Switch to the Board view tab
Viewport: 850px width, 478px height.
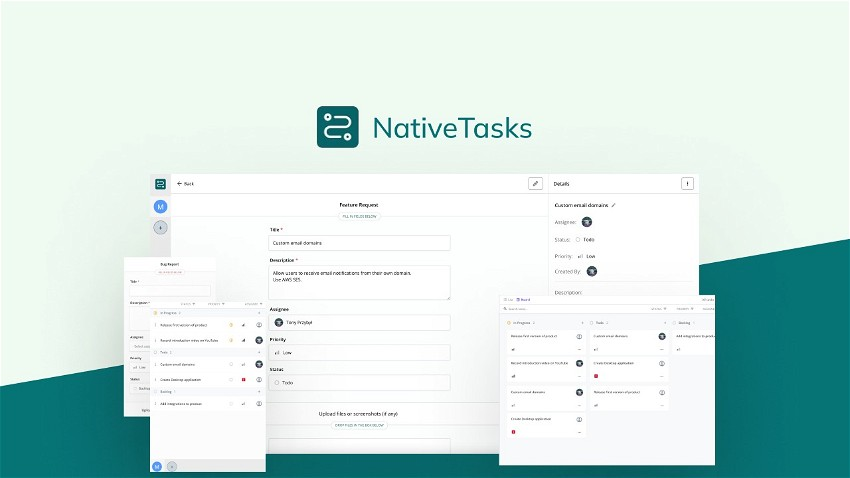(524, 300)
